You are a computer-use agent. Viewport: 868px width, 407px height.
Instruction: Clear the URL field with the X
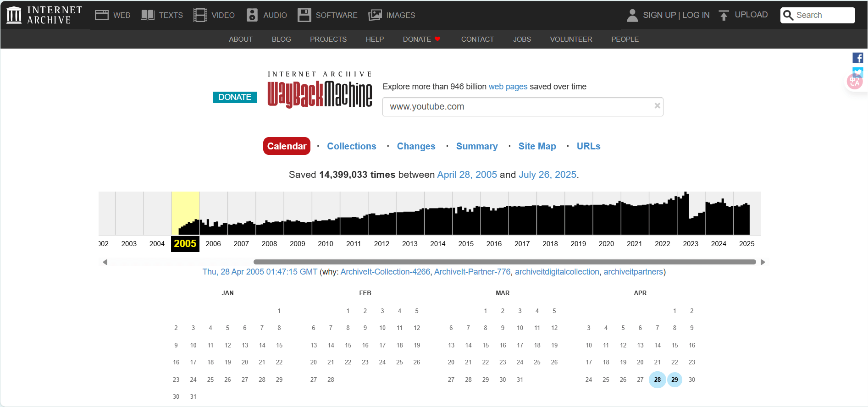[x=657, y=106]
